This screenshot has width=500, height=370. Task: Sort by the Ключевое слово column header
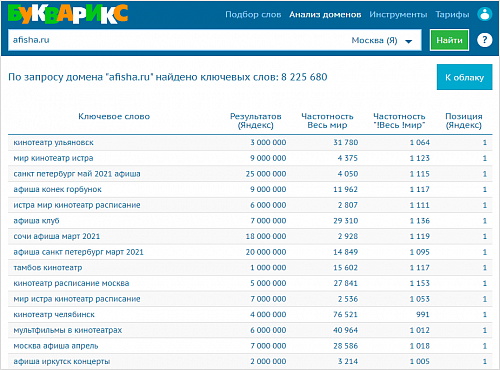[114, 116]
